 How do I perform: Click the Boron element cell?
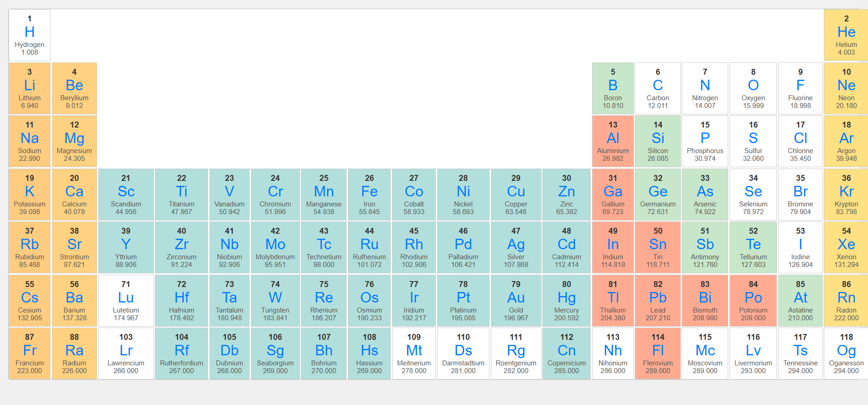coord(613,88)
